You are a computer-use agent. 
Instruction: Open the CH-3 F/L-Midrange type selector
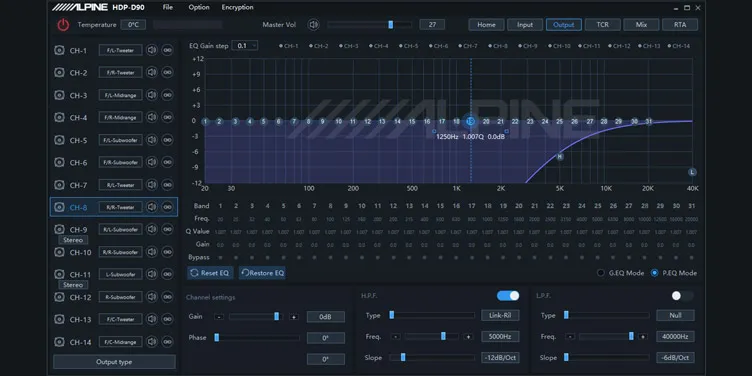(120, 95)
